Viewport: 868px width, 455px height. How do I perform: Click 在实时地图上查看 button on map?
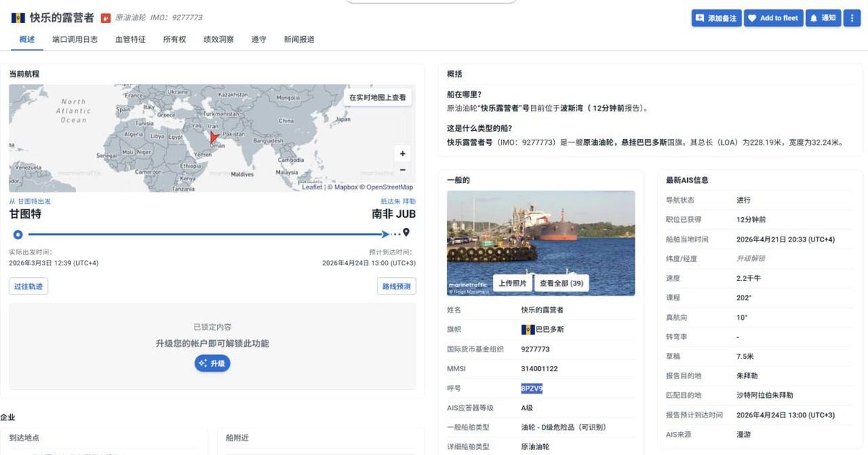pyautogui.click(x=378, y=97)
